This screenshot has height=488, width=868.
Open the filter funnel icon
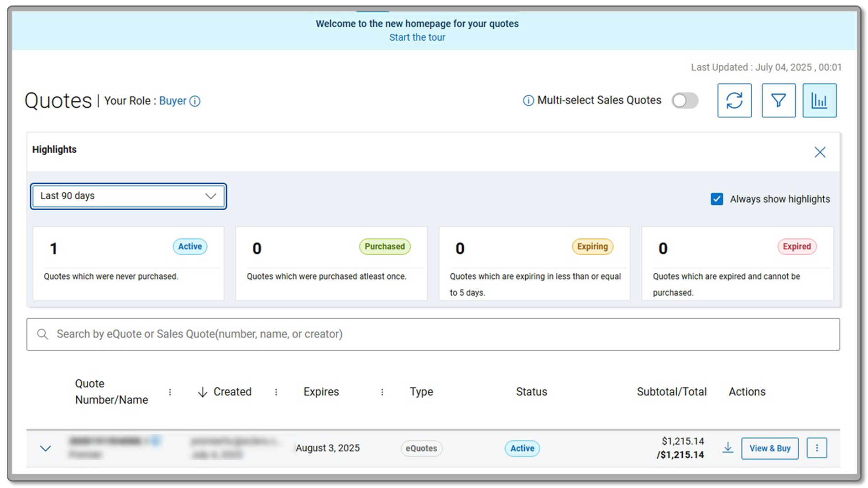click(x=779, y=100)
